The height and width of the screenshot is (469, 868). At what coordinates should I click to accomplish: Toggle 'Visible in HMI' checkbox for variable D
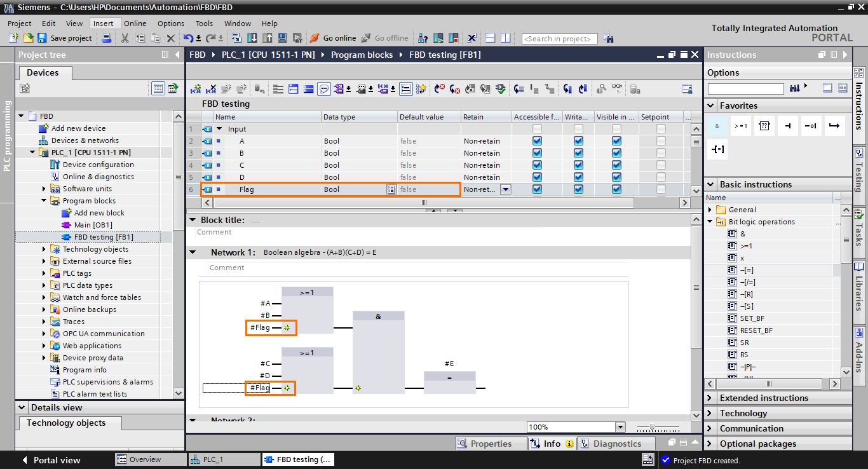(x=616, y=177)
